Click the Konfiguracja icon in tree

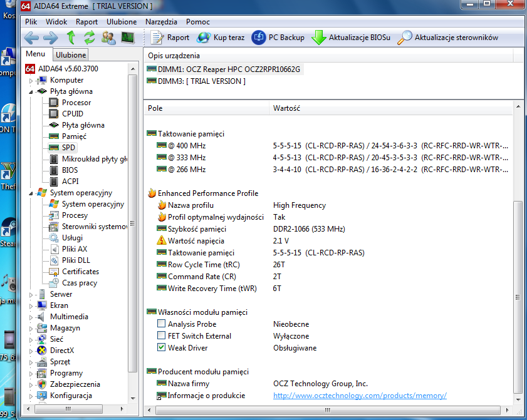(x=42, y=396)
